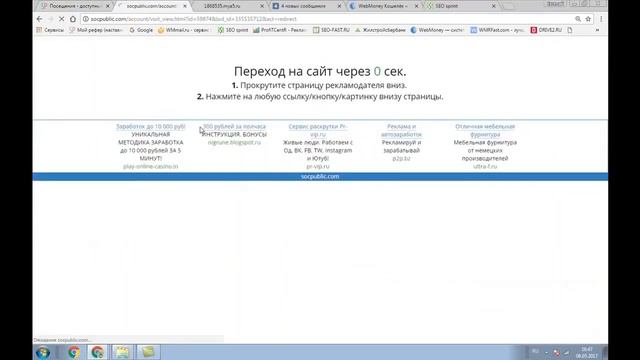This screenshot has width=640, height=360.
Task: Open the highlighted active Chrome taskbar icon
Action: [x=97, y=352]
